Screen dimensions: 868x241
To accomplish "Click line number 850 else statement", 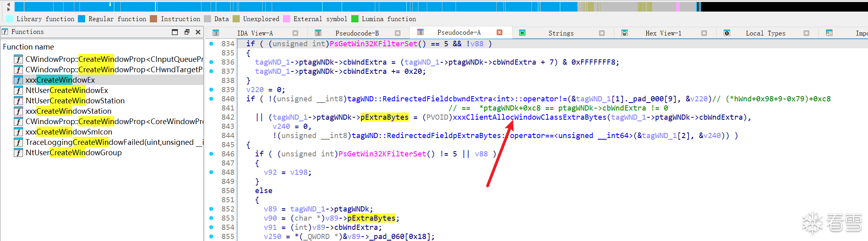I will [228, 190].
